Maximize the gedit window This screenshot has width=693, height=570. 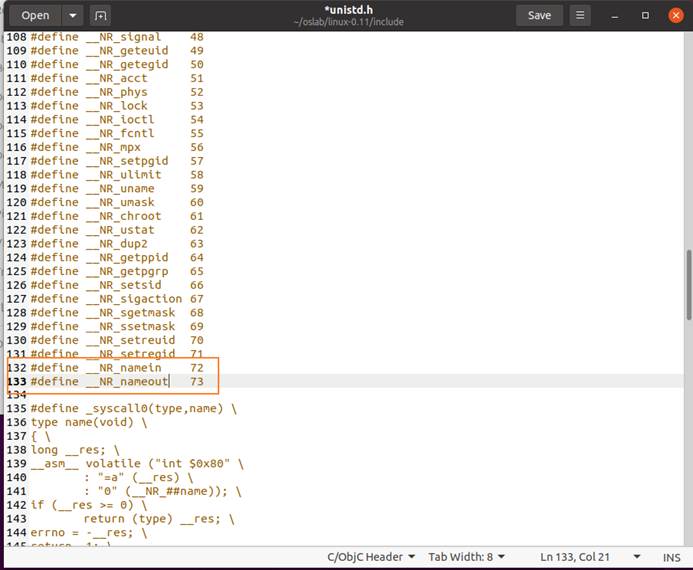[x=646, y=15]
